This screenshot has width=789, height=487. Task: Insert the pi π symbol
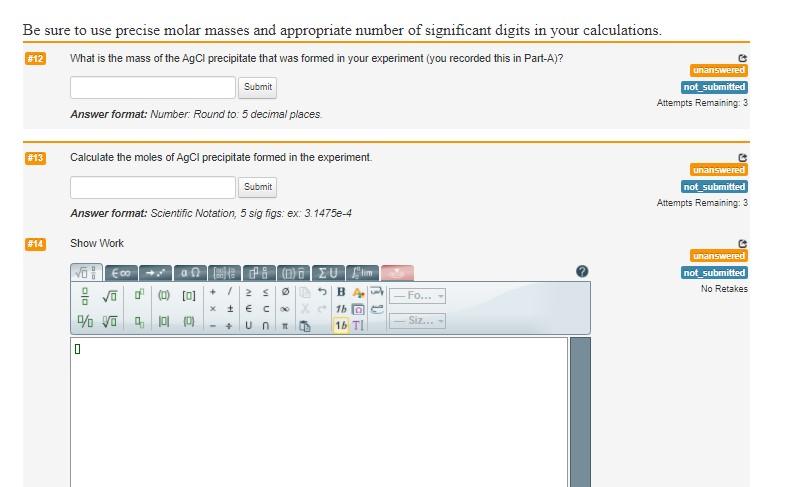tap(285, 326)
